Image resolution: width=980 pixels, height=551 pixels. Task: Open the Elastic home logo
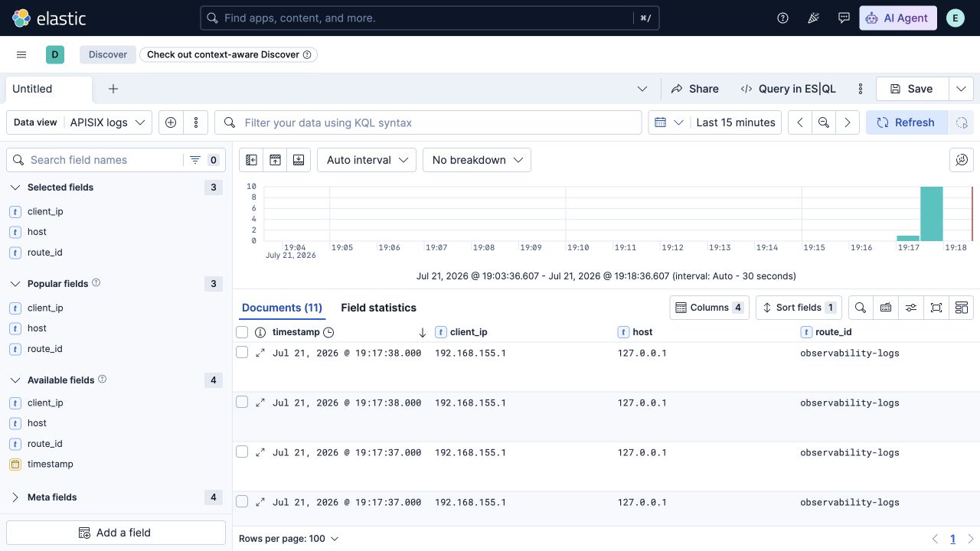(x=49, y=18)
